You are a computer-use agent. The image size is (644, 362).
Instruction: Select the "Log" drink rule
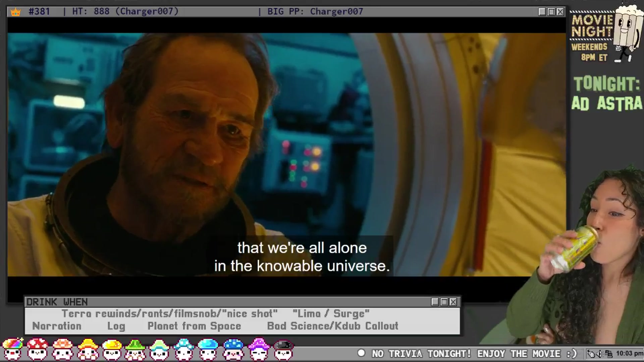click(116, 326)
